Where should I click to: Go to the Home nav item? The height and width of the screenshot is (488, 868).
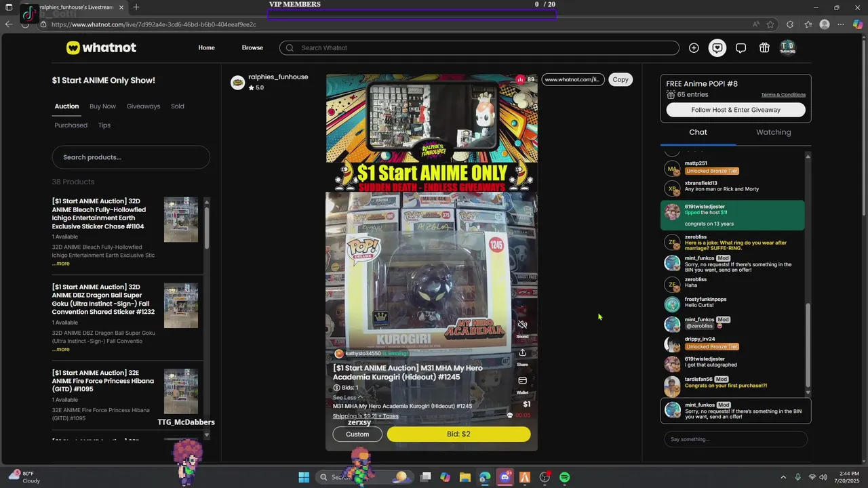pyautogui.click(x=206, y=48)
